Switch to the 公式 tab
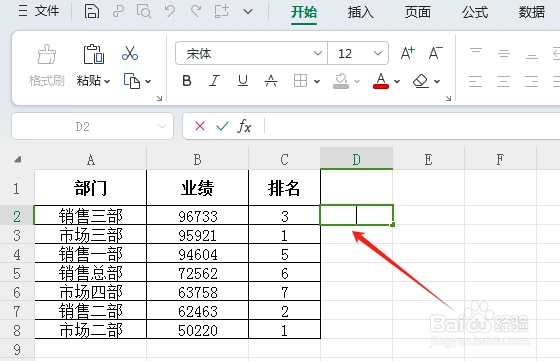 [475, 12]
